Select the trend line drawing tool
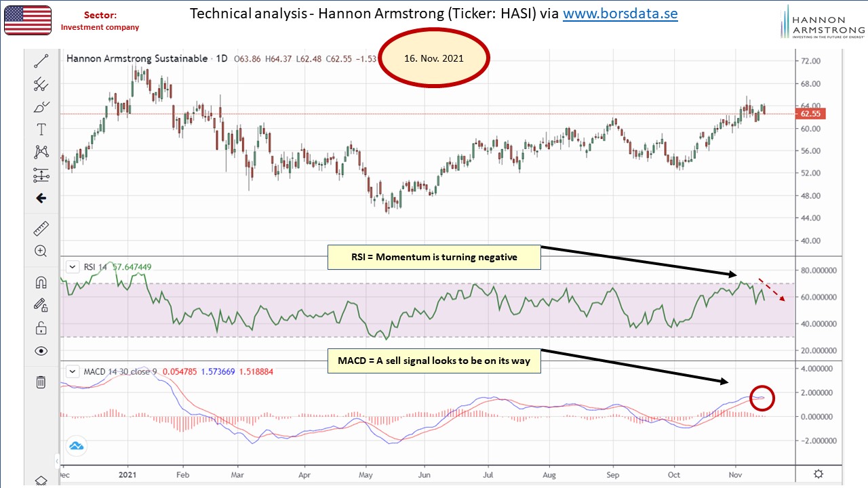The image size is (868, 488). point(41,61)
